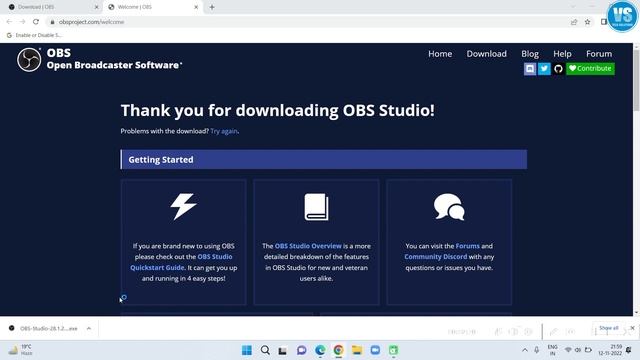The width and height of the screenshot is (640, 360).
Task: Open the Help nav item
Action: point(562,54)
